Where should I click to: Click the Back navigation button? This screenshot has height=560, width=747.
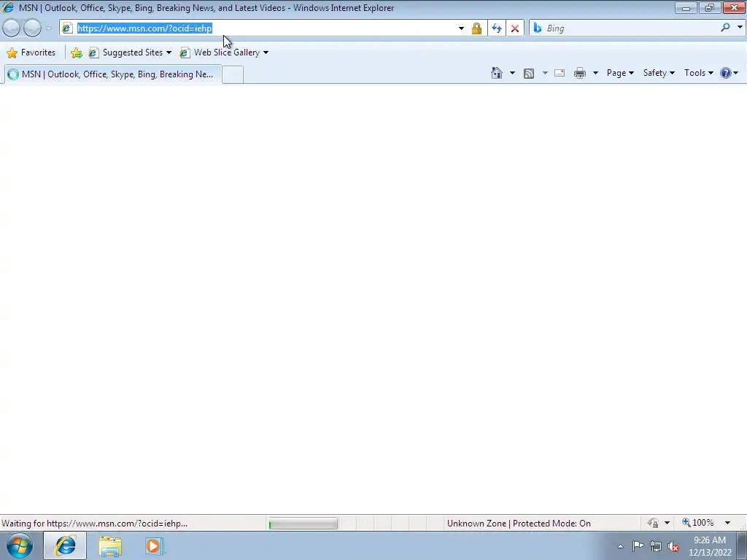click(12, 28)
